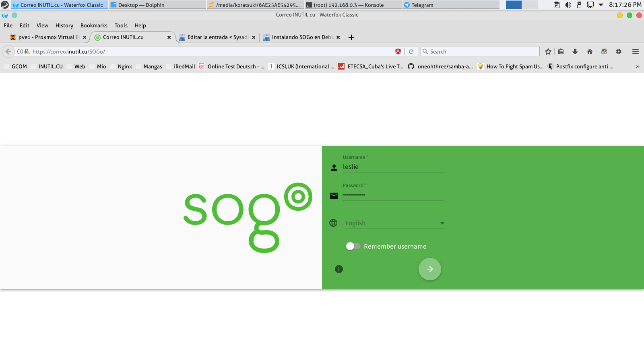Close the Editar la entrada tab
This screenshot has width=644, height=362.
pos(254,37)
